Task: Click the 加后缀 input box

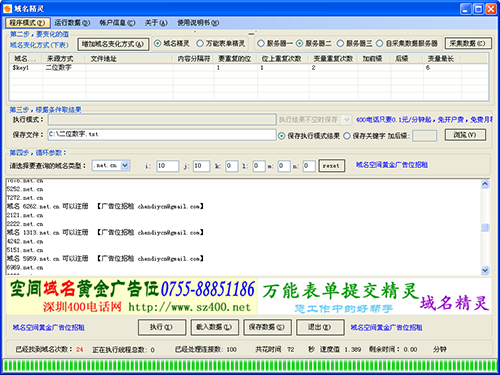Action: (x=425, y=136)
